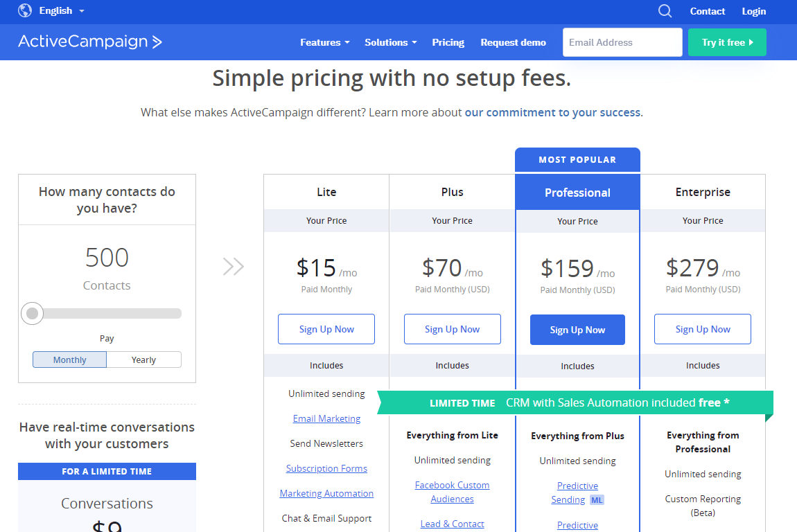Open the English language dropdown
The height and width of the screenshot is (532, 797).
62,10
